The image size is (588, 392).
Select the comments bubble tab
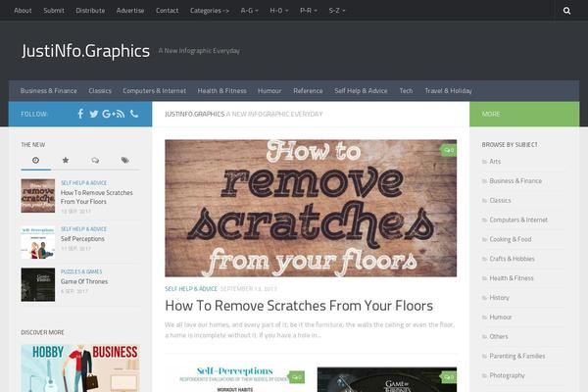tap(95, 160)
